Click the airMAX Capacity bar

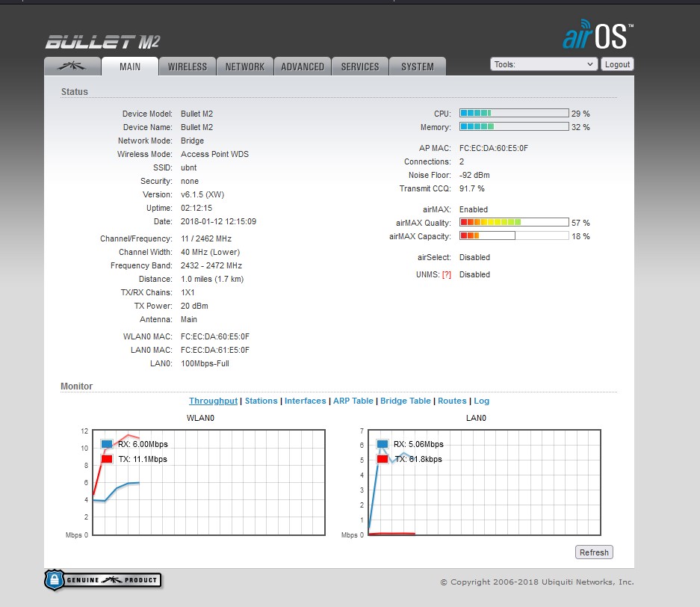(514, 235)
